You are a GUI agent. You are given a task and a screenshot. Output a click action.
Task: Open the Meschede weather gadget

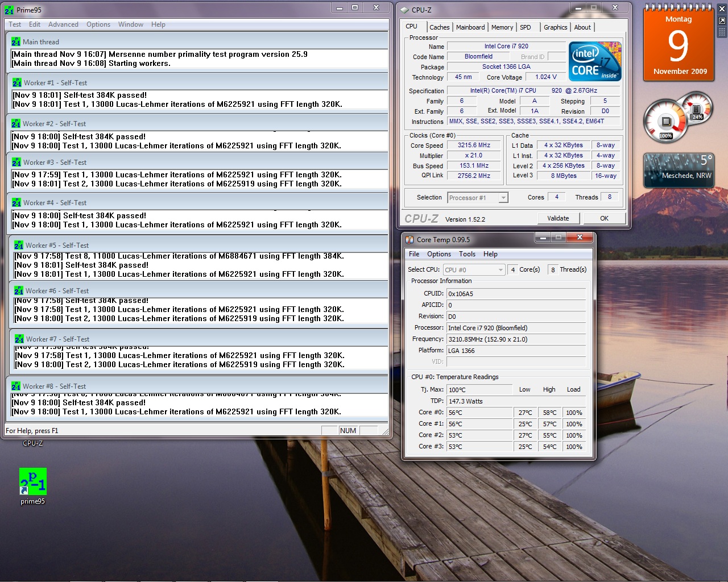[x=678, y=170]
